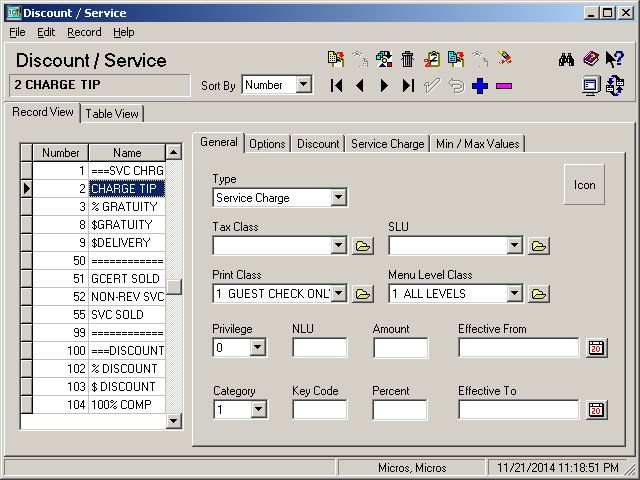Viewport: 640px width, 480px height.
Task: Open the Effective From calendar picker
Action: (x=596, y=348)
